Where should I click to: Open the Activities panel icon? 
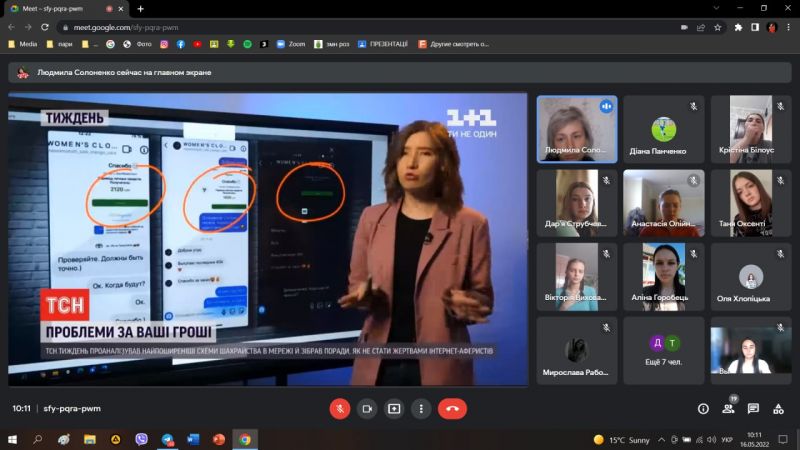[x=778, y=409]
